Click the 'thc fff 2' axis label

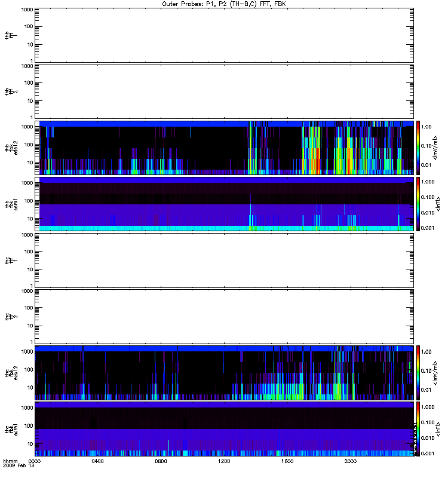(x=11, y=317)
